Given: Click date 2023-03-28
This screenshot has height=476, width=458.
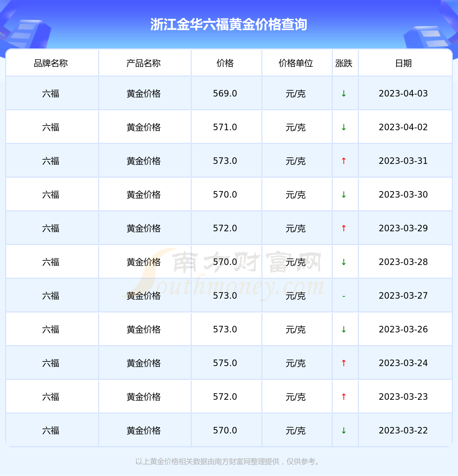Looking at the screenshot, I should point(403,262).
